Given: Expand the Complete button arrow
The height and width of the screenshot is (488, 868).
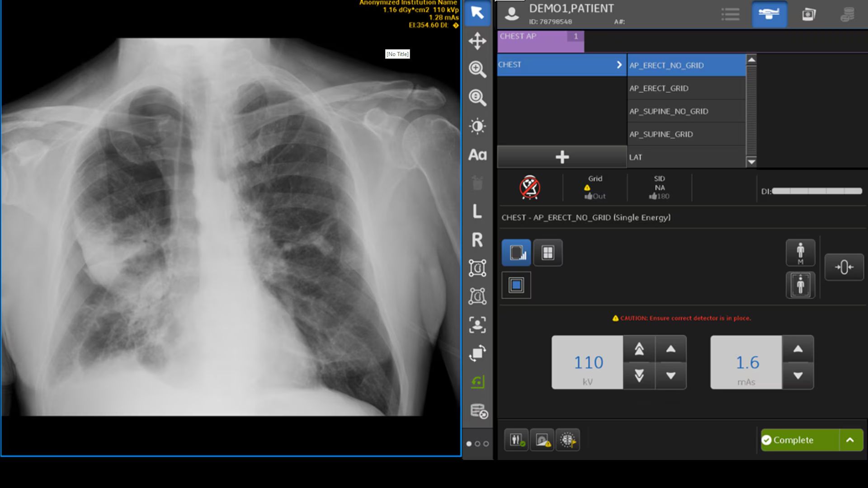Looking at the screenshot, I should click(x=850, y=440).
